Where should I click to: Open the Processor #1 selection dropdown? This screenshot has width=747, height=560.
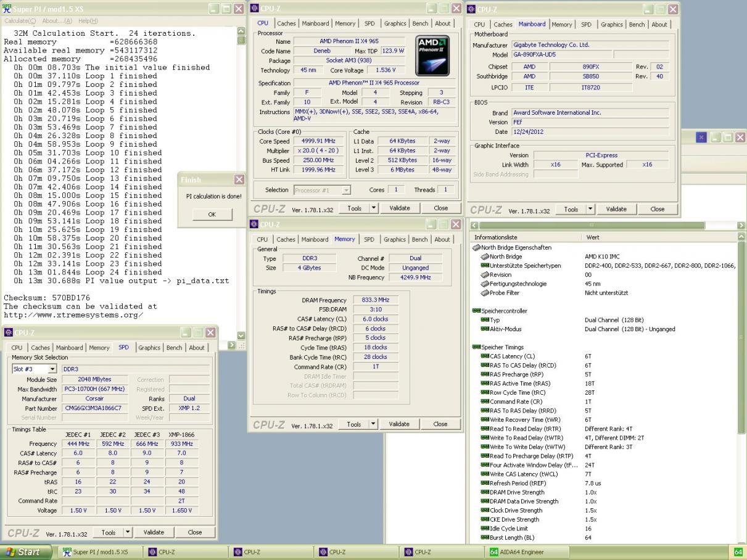pos(346,190)
